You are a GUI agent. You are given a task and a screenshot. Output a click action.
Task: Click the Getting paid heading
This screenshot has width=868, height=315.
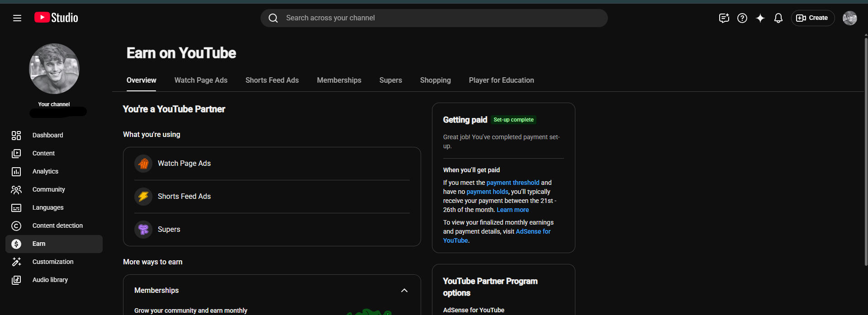pos(465,120)
